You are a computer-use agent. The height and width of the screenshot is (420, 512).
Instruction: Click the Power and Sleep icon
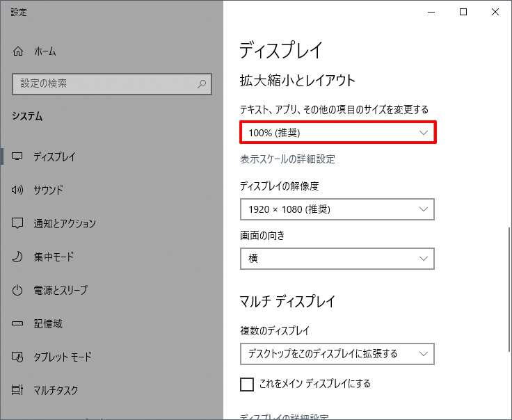18,290
